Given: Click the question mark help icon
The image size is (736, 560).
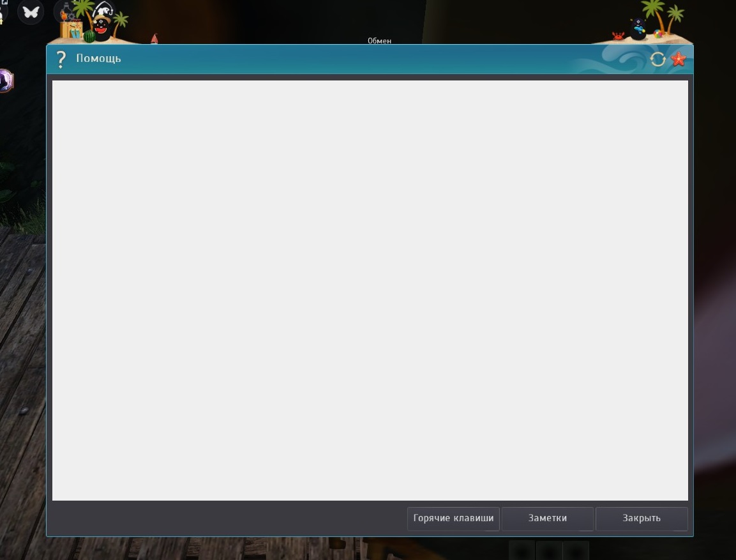Looking at the screenshot, I should pyautogui.click(x=61, y=59).
